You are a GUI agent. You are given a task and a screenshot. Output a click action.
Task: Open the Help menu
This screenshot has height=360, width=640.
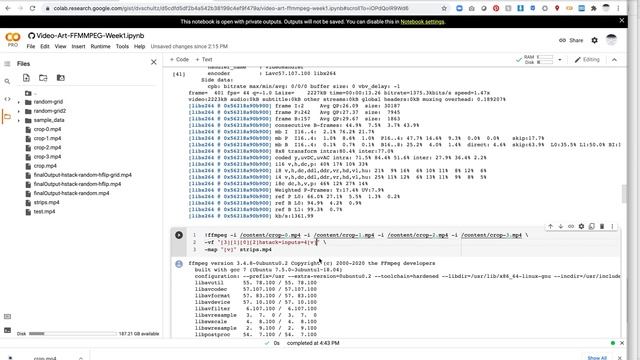tap(140, 47)
